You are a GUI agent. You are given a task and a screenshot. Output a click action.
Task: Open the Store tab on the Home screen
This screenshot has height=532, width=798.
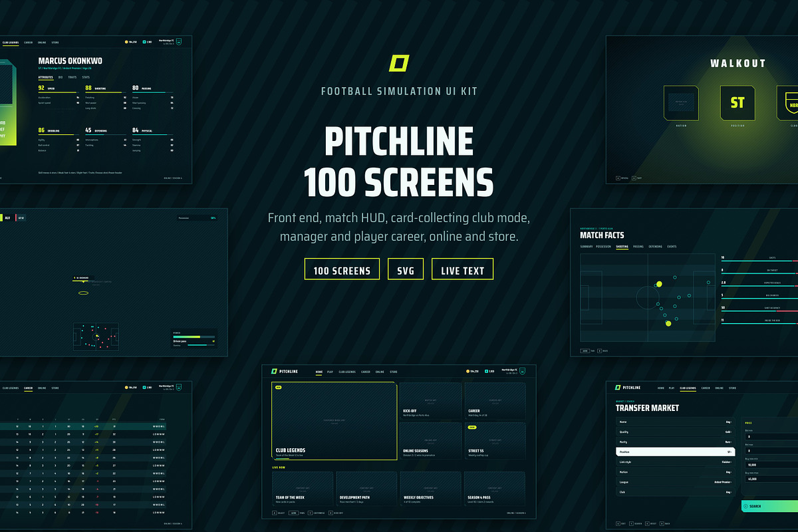[x=394, y=372]
